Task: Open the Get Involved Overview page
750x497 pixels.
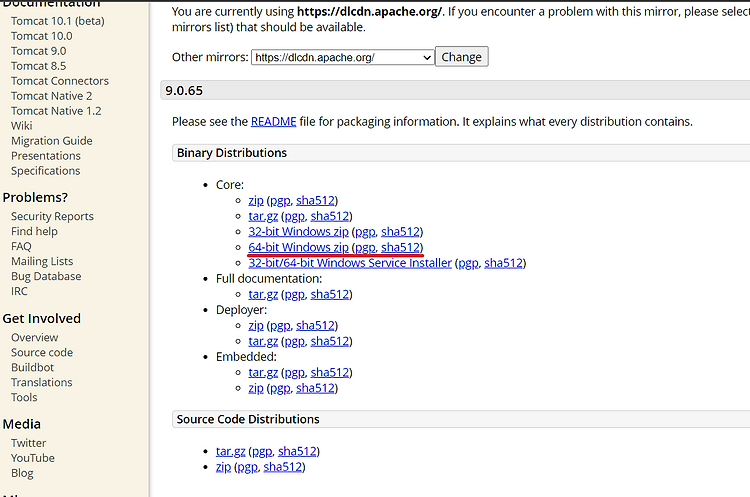Action: 34,338
